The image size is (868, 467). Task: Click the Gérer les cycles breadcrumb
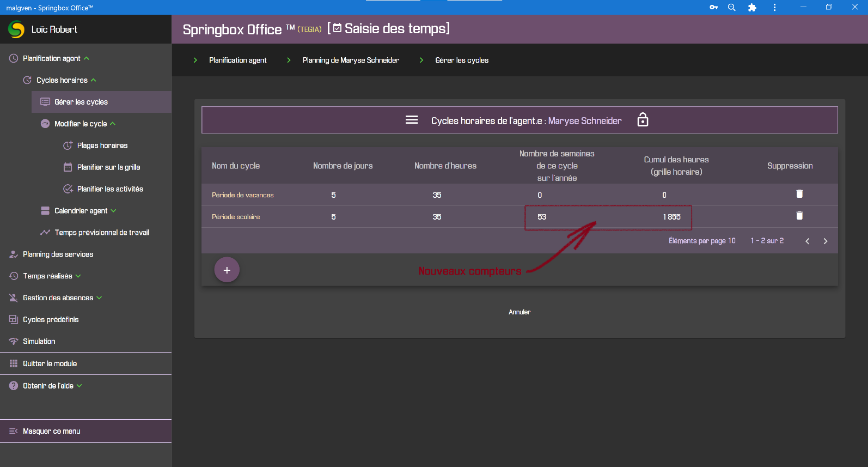pyautogui.click(x=462, y=60)
